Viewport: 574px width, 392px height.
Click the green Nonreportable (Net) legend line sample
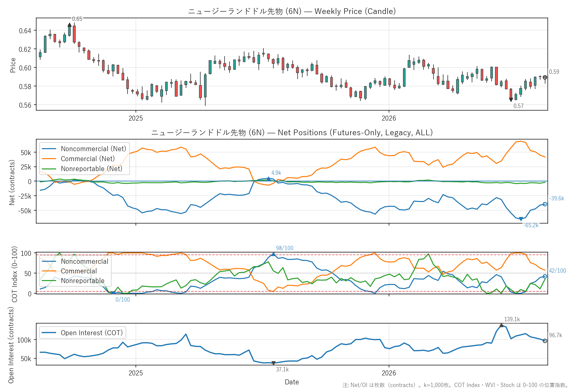(x=49, y=169)
